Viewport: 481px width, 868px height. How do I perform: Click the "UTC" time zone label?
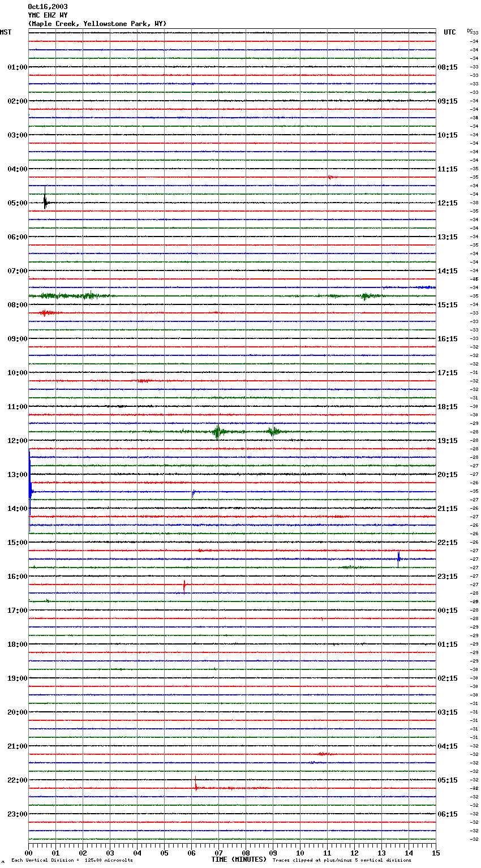[x=449, y=32]
